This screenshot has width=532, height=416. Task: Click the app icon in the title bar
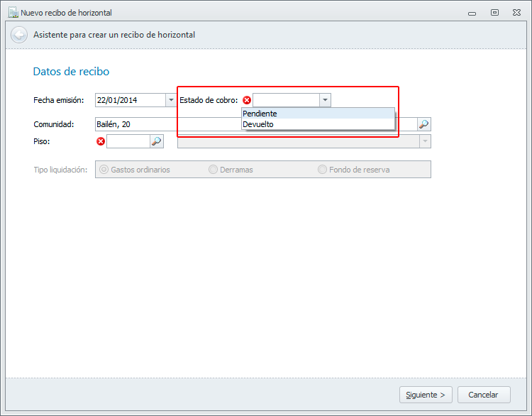(13, 13)
